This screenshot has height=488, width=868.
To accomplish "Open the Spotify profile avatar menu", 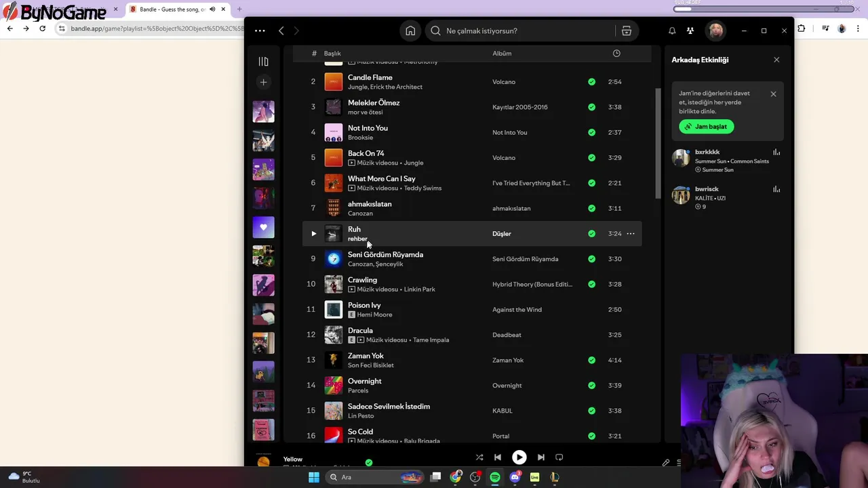I will (x=715, y=30).
